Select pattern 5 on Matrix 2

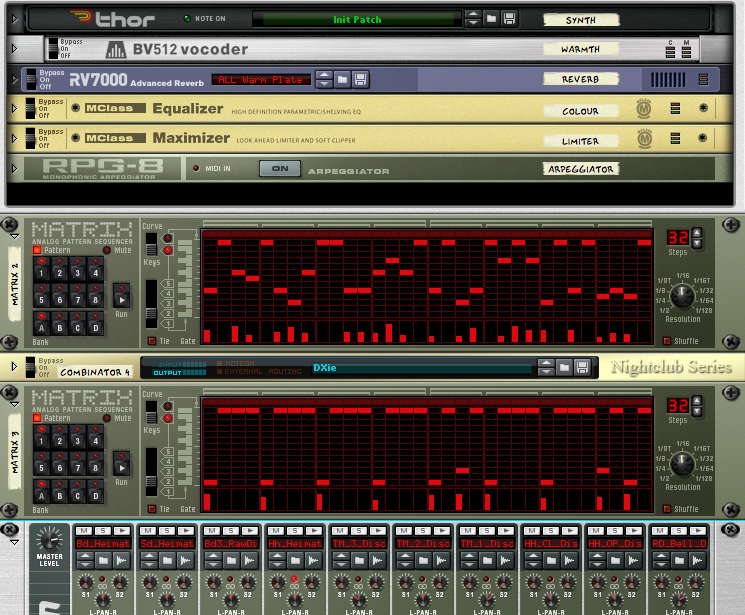[41, 295]
